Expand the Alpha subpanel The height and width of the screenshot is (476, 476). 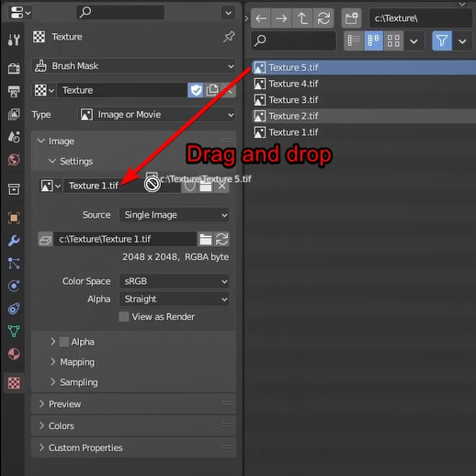[x=52, y=342]
